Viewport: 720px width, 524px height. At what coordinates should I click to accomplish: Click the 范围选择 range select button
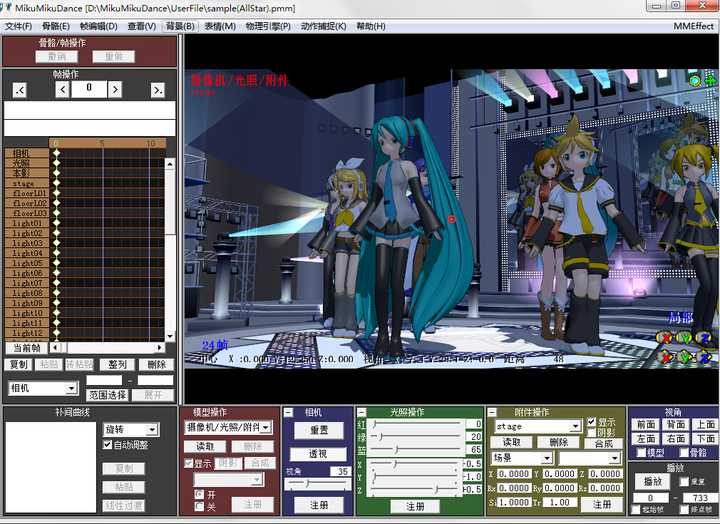(107, 395)
